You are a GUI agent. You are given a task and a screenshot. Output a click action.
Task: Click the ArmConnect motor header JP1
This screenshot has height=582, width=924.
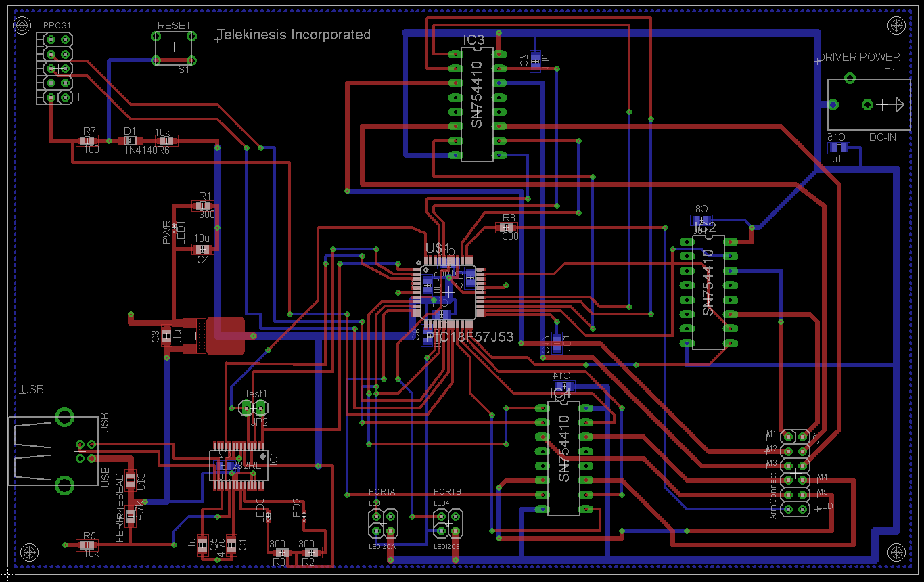click(795, 473)
